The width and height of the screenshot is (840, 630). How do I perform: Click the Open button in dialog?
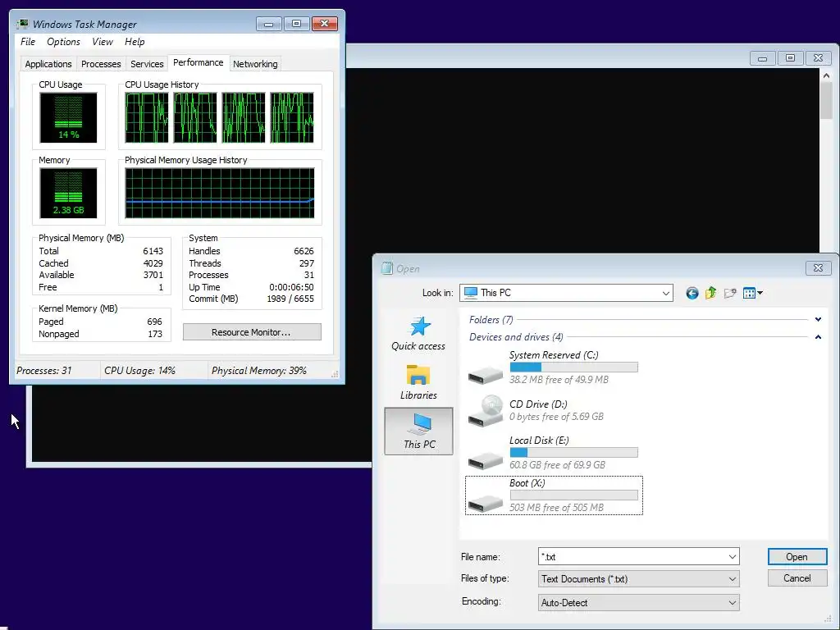point(797,557)
